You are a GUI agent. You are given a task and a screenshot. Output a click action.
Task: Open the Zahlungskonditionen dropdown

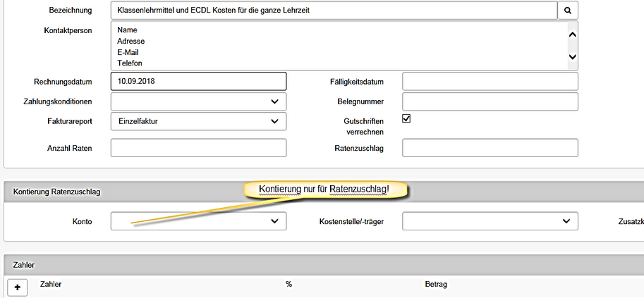coord(198,101)
